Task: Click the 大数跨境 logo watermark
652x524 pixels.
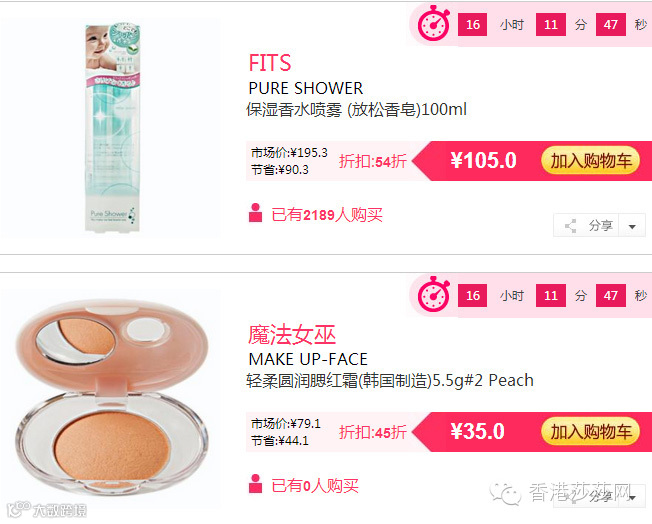Action: [47, 510]
